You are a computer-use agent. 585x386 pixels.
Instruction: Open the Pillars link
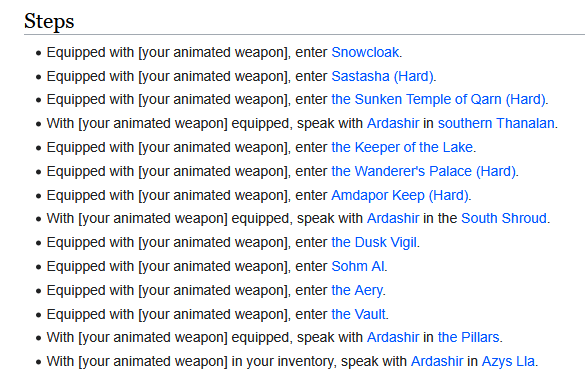tap(469, 338)
